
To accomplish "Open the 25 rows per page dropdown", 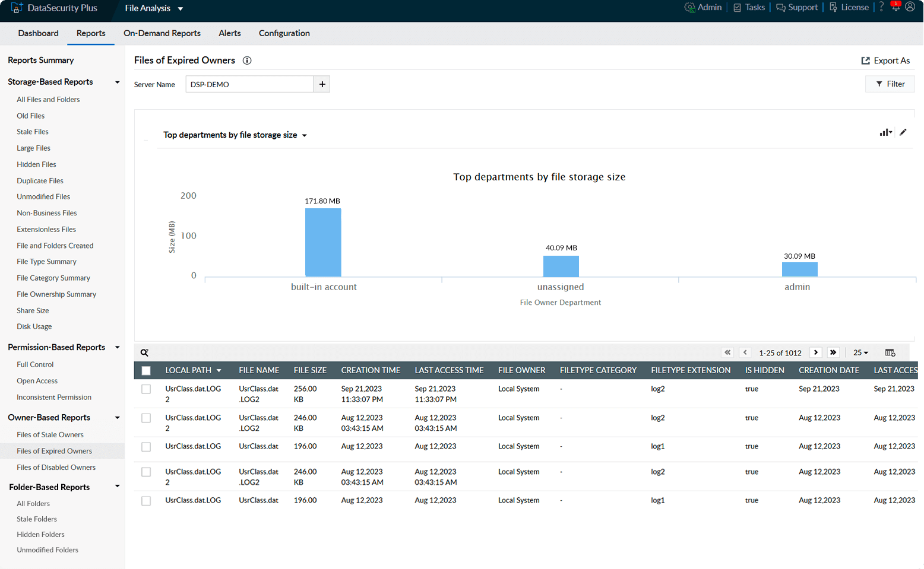I will [x=860, y=352].
